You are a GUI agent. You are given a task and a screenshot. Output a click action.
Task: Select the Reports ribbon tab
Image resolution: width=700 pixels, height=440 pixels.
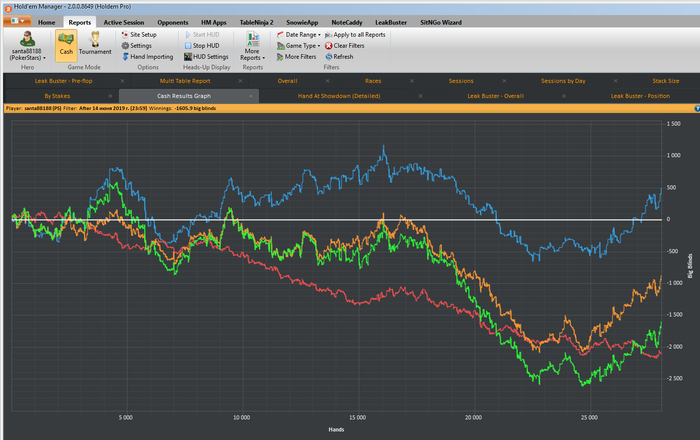(x=80, y=22)
